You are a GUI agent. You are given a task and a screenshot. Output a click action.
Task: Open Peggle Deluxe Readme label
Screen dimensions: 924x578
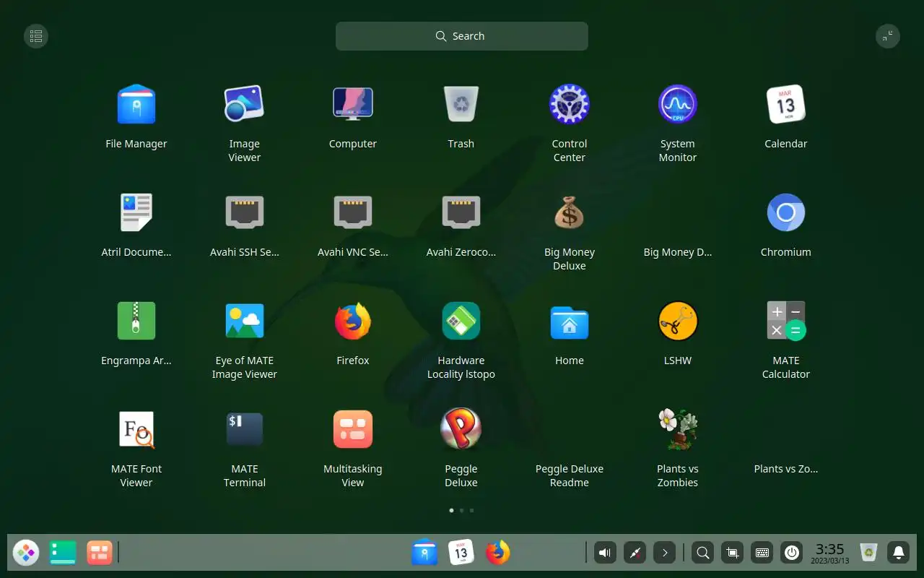pyautogui.click(x=570, y=475)
